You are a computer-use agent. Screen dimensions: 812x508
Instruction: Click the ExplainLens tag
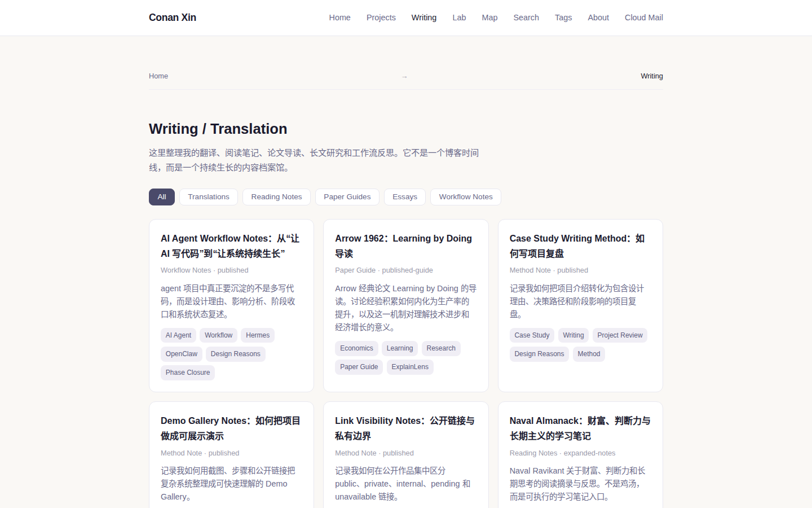pos(410,367)
